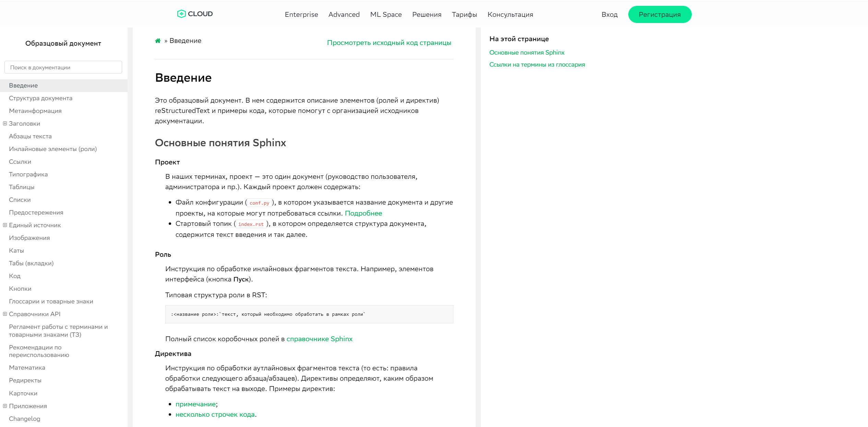Click the Справочники API sidebar item

pyautogui.click(x=35, y=314)
